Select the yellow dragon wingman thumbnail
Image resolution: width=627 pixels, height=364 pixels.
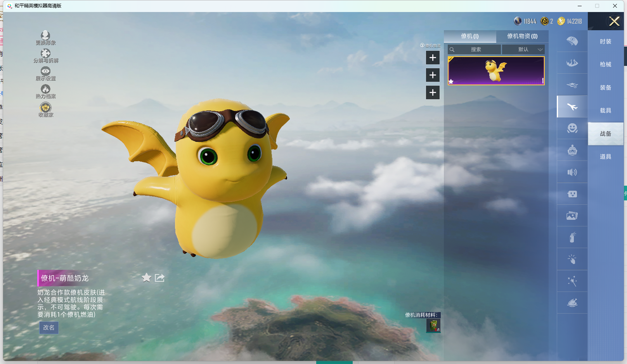point(496,71)
